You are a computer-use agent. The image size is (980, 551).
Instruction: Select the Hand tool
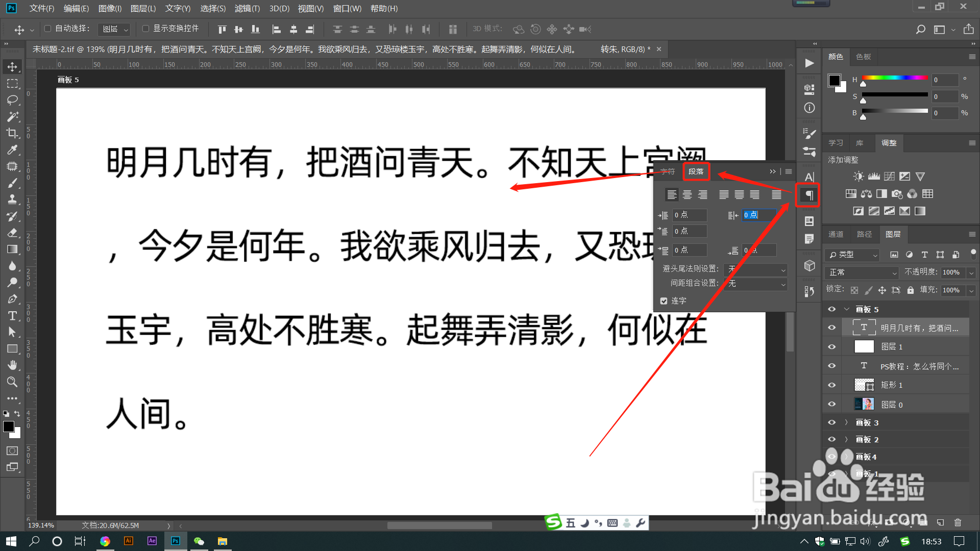[x=12, y=365]
